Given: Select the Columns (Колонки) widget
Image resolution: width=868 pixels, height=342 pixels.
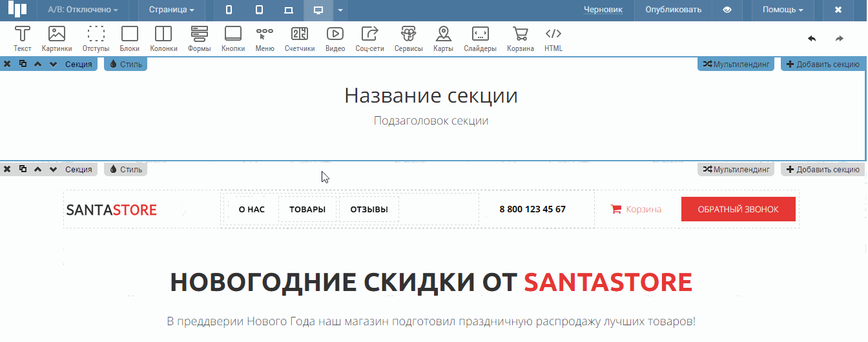Looking at the screenshot, I should pos(163,39).
